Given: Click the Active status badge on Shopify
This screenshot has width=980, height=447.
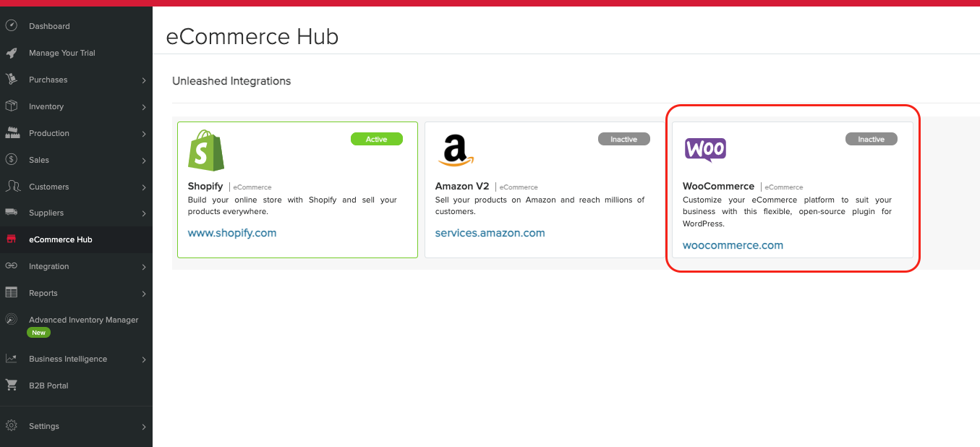Looking at the screenshot, I should click(376, 139).
